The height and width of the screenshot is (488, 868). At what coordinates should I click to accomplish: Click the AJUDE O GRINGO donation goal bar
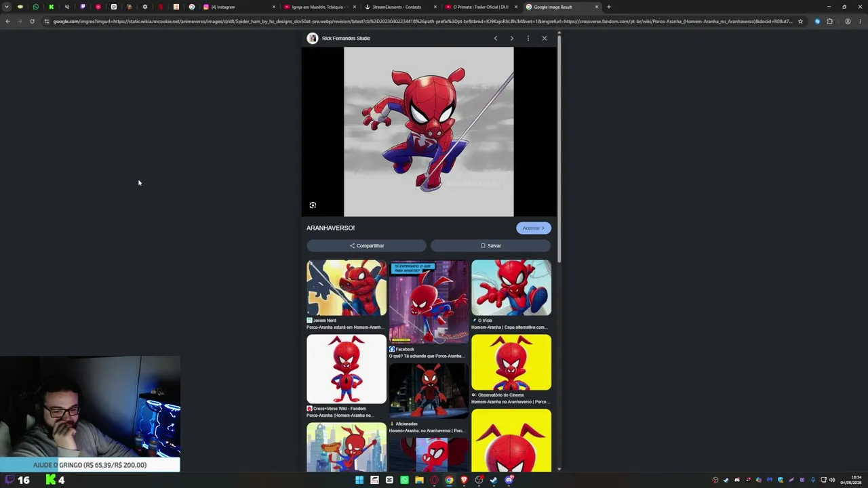90,465
